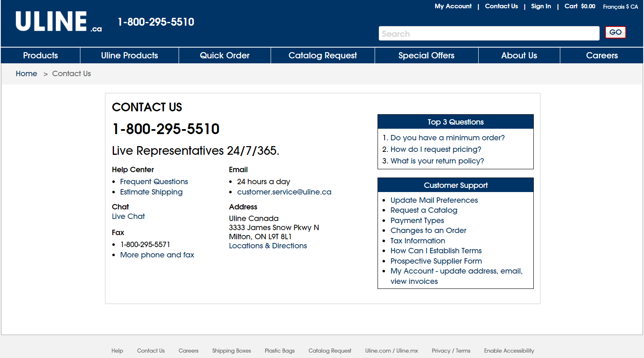Start a Live Chat

point(128,216)
